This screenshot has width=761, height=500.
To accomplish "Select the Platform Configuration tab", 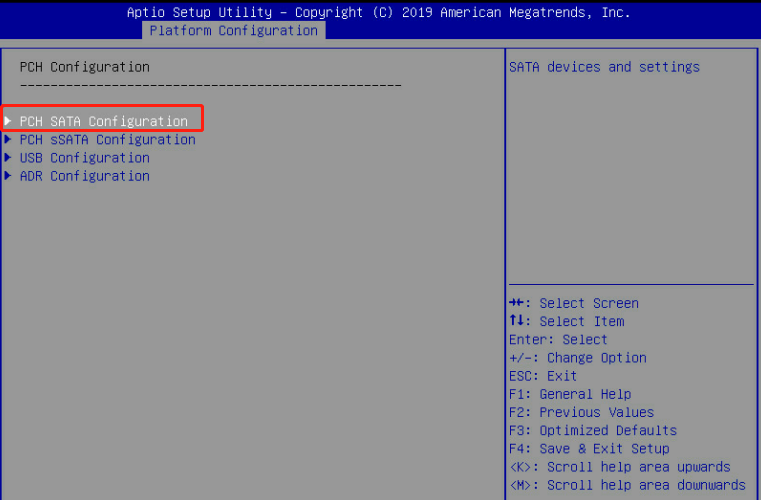I will (233, 31).
